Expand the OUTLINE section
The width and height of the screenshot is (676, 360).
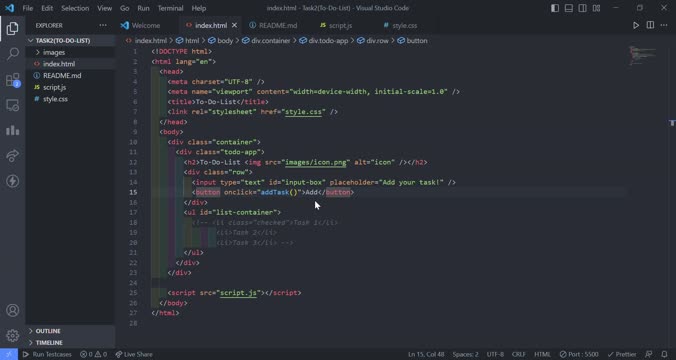[48, 331]
